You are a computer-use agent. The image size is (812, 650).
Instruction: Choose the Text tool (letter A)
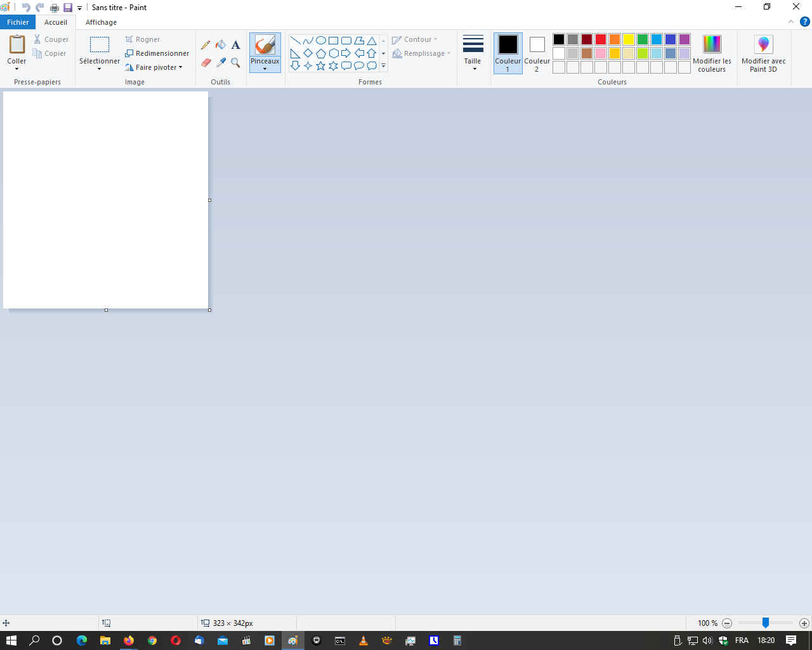[235, 45]
